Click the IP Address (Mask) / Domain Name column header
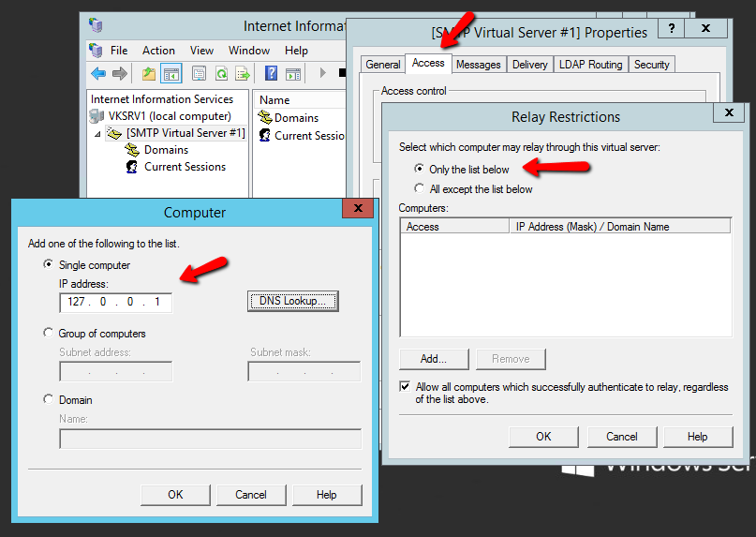The width and height of the screenshot is (756, 537). coord(620,226)
